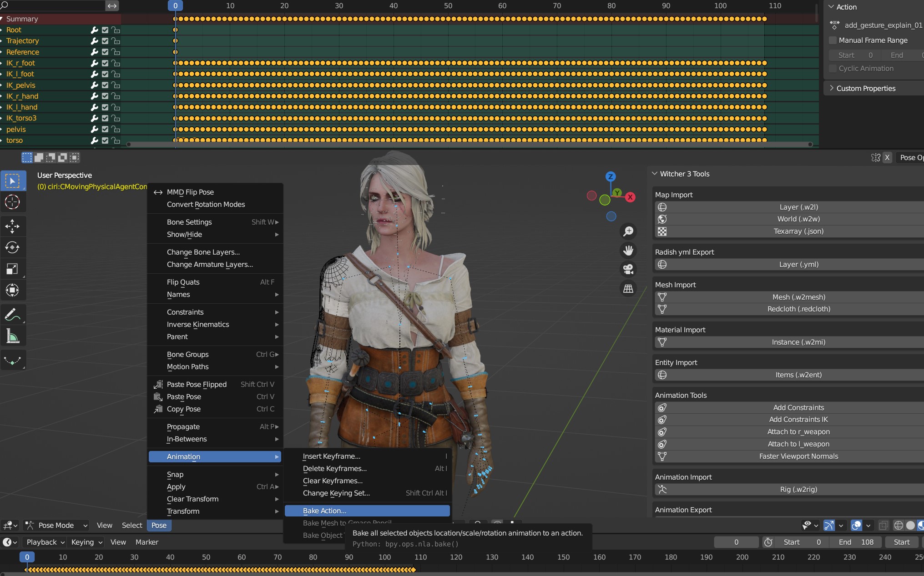Click the current frame number field
This screenshot has width=924, height=576.
736,542
